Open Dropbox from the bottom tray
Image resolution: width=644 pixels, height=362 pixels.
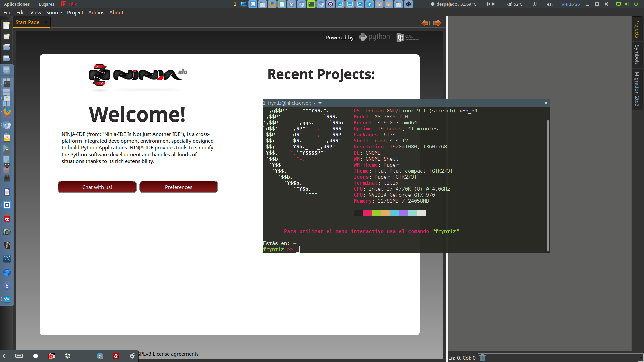(68, 356)
